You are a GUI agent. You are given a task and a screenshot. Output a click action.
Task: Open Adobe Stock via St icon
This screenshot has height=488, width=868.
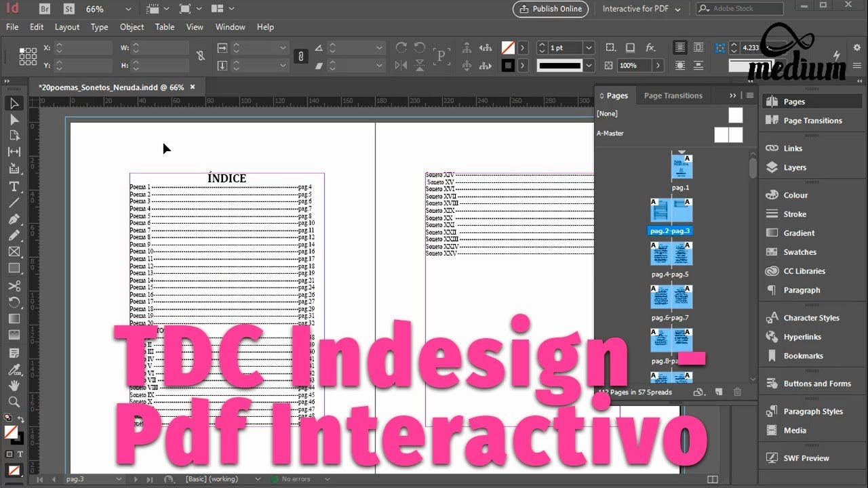68,9
